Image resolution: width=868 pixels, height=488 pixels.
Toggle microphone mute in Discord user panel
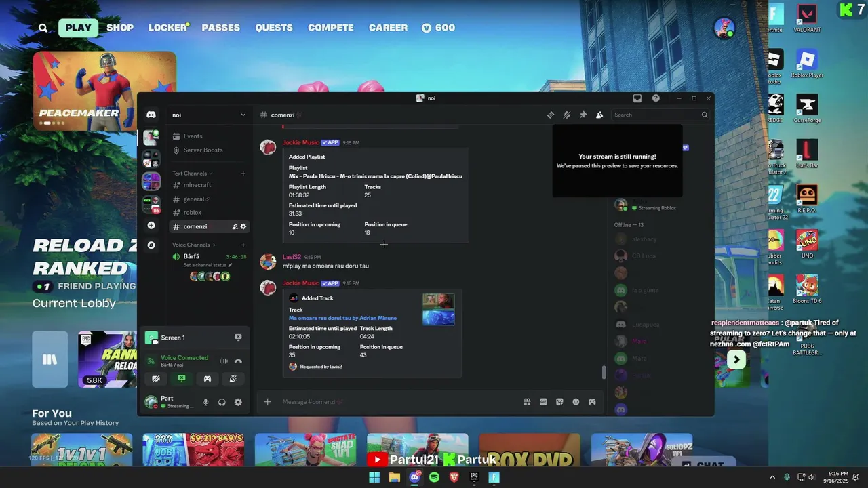[205, 402]
